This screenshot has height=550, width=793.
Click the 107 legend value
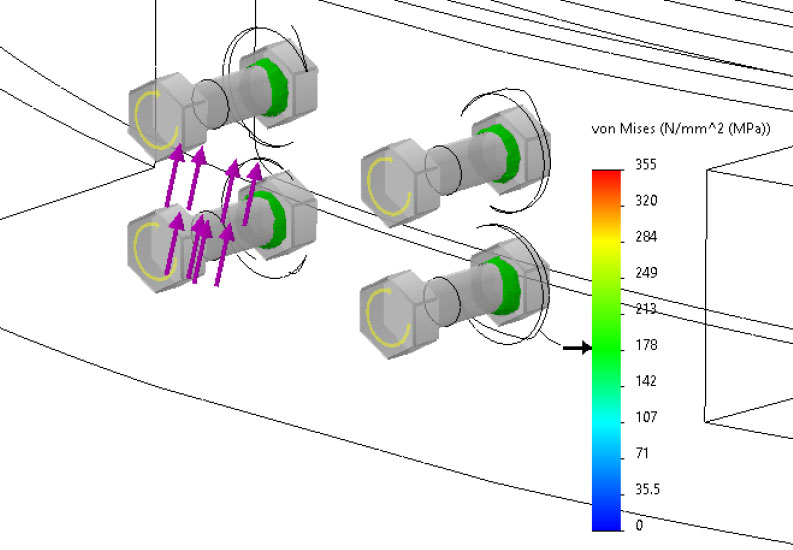coord(646,417)
